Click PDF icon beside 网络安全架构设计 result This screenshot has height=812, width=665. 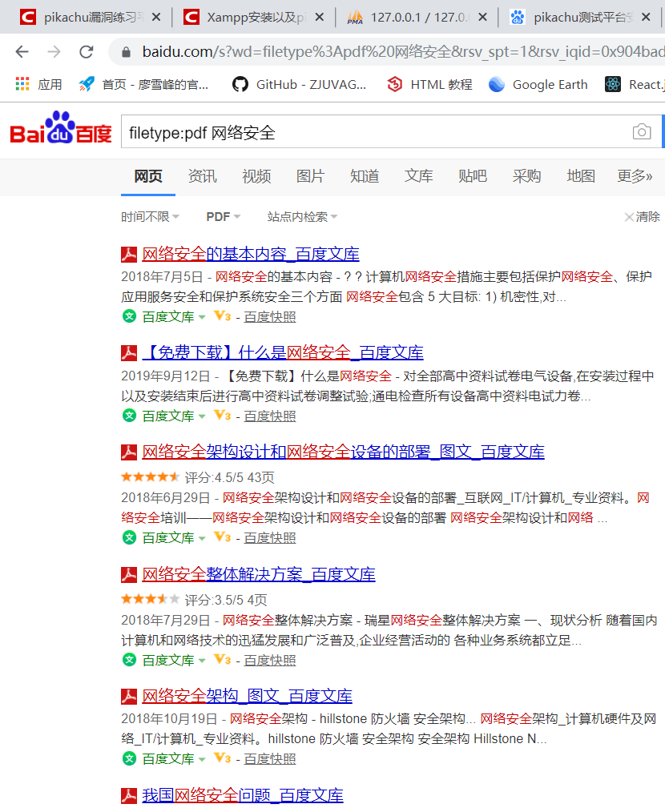(129, 452)
